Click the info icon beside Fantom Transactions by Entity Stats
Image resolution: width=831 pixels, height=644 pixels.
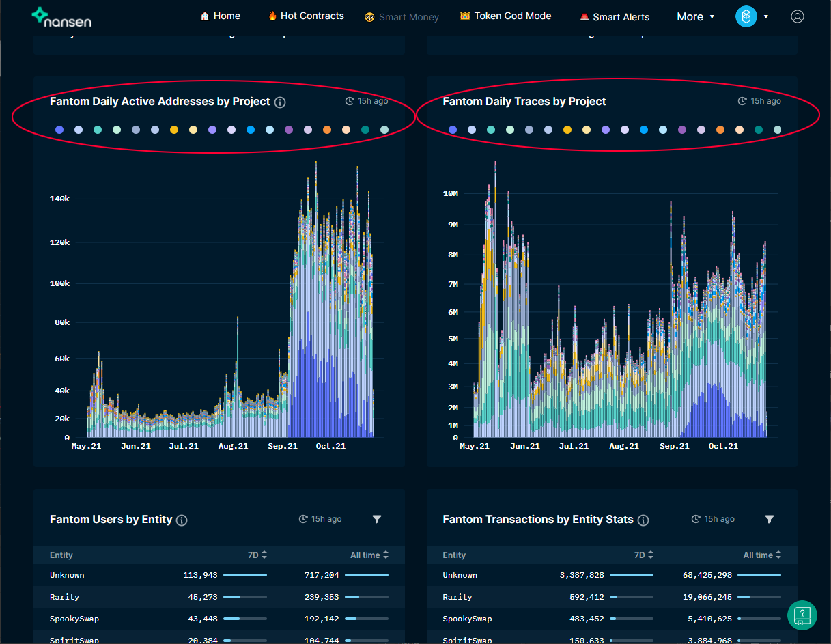[x=643, y=519]
